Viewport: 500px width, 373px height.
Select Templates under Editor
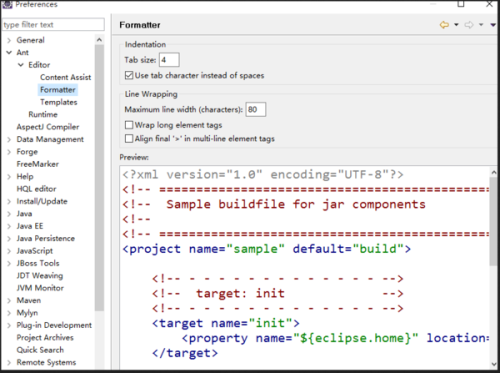[x=59, y=102]
